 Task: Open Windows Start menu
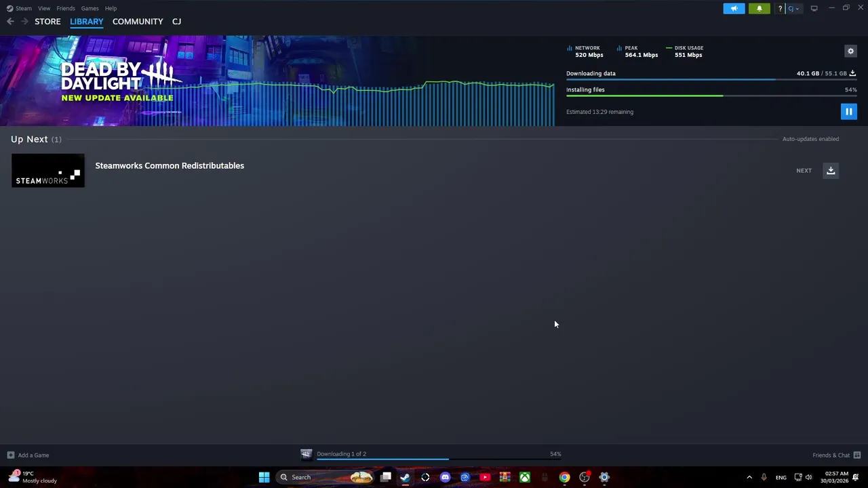[264, 477]
